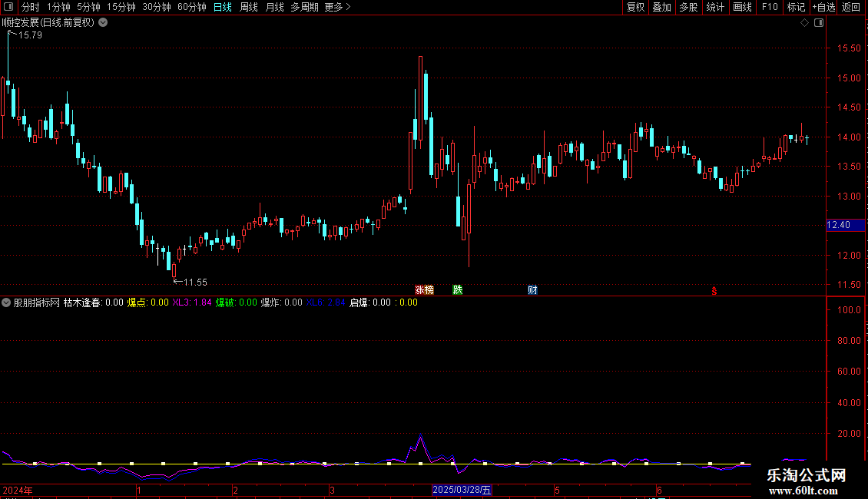
Task: Click the 爆破: 0.00 indicator value
Action: [237, 302]
